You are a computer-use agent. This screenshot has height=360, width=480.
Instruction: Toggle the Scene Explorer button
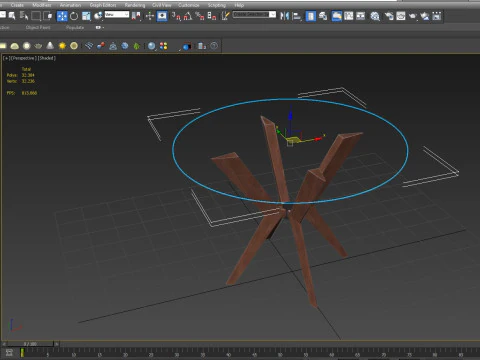pos(310,16)
